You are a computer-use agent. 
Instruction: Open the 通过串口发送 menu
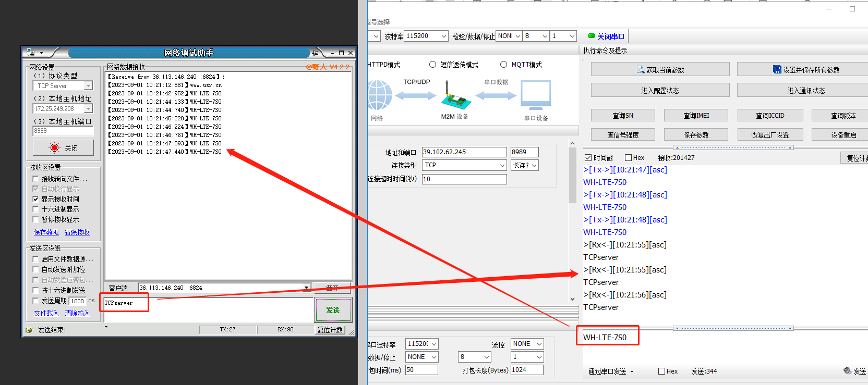[610, 371]
